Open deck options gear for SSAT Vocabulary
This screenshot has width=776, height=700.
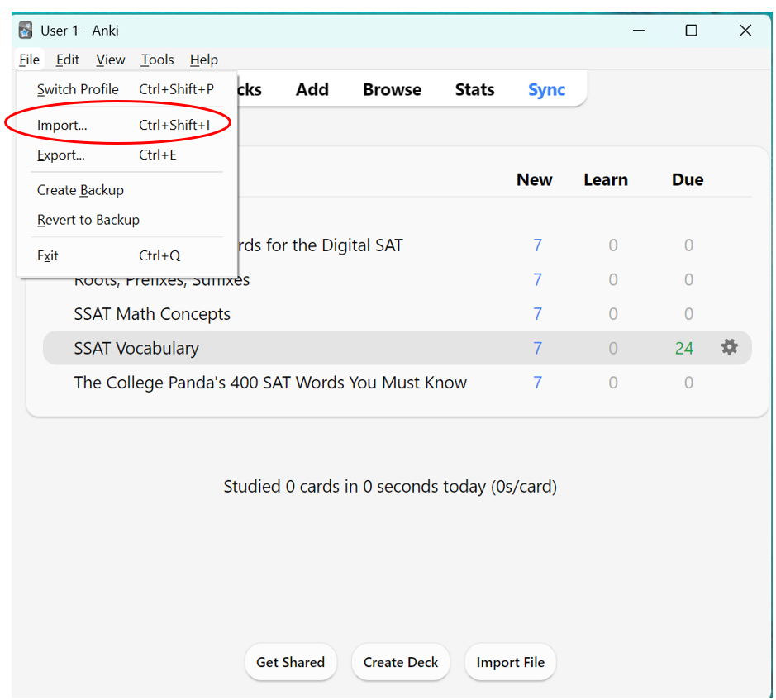(x=729, y=348)
